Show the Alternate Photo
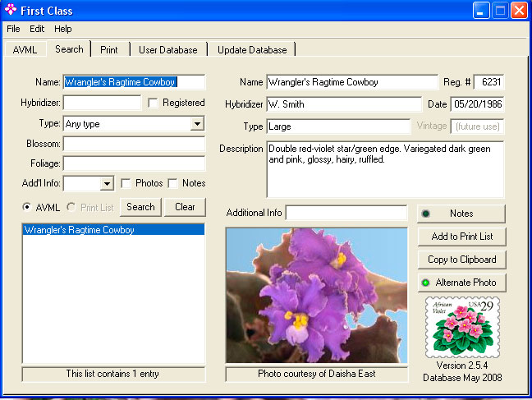 pyautogui.click(x=461, y=283)
